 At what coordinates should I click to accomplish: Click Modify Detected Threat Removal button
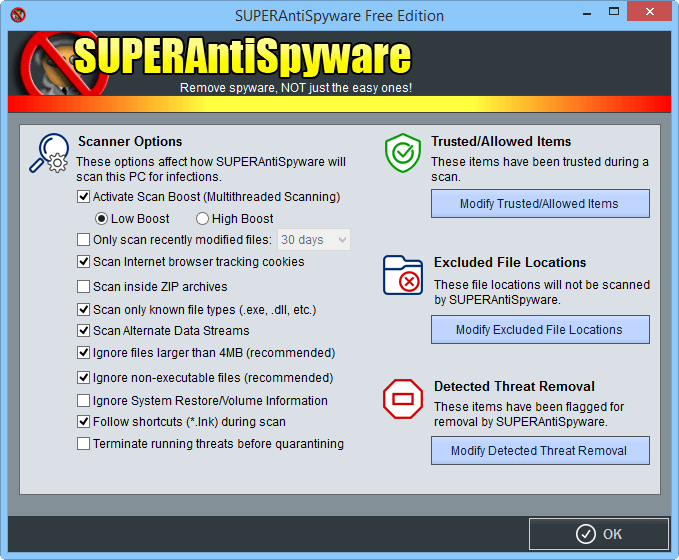coord(540,451)
